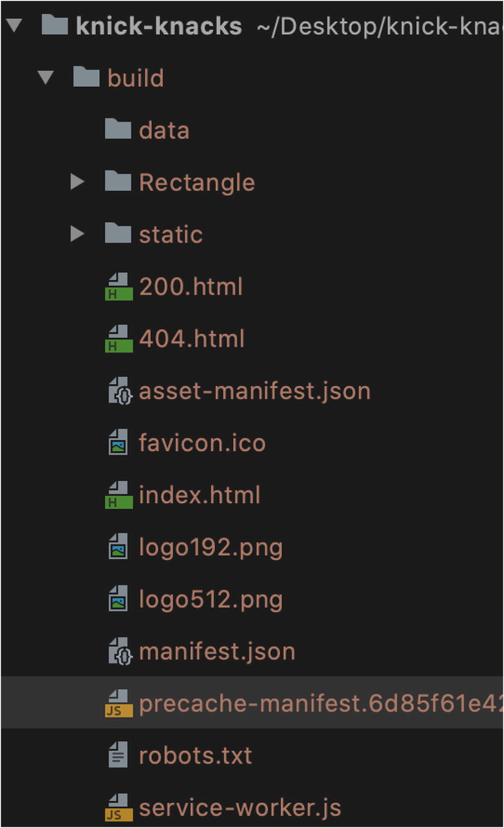Click the image icon beside logo192.png

(x=118, y=547)
